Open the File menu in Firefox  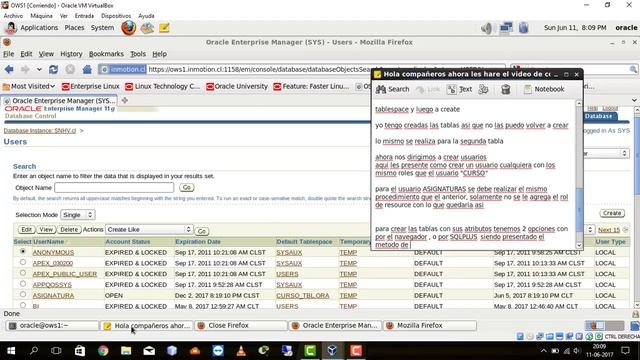pos(9,54)
